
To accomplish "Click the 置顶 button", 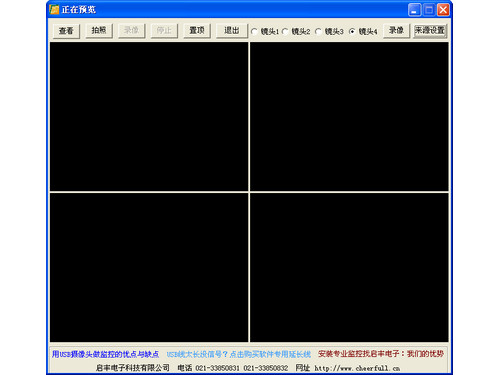I will (x=197, y=31).
